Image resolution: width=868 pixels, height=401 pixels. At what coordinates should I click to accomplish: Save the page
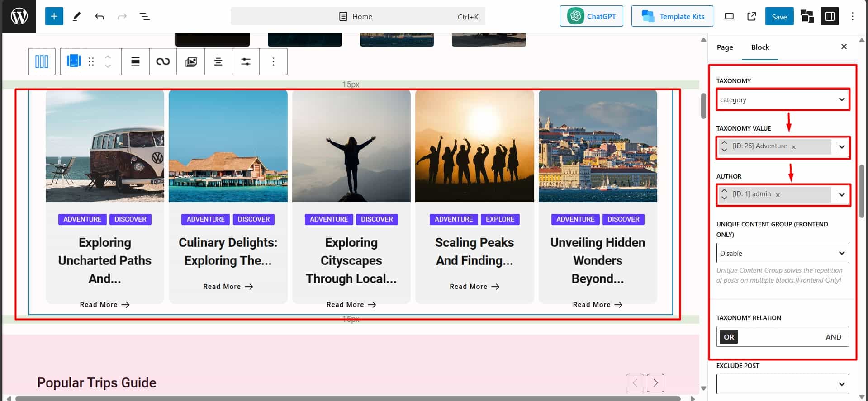[x=779, y=16]
